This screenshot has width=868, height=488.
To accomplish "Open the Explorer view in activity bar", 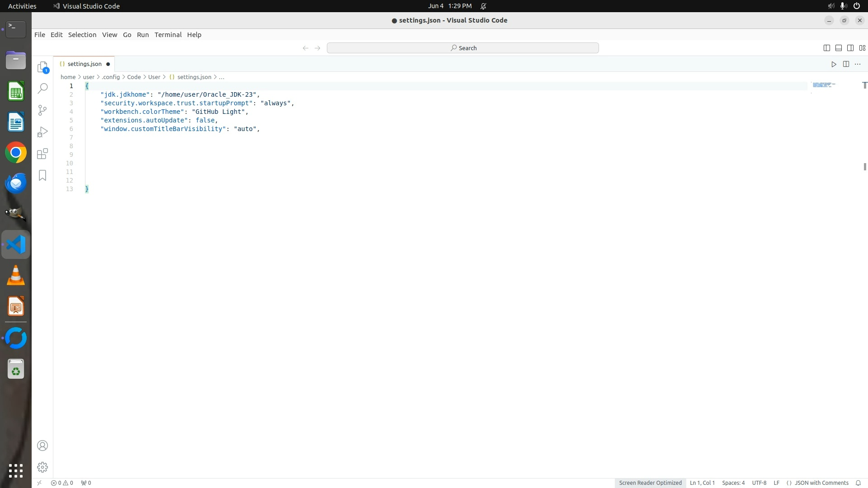I will 42,67.
